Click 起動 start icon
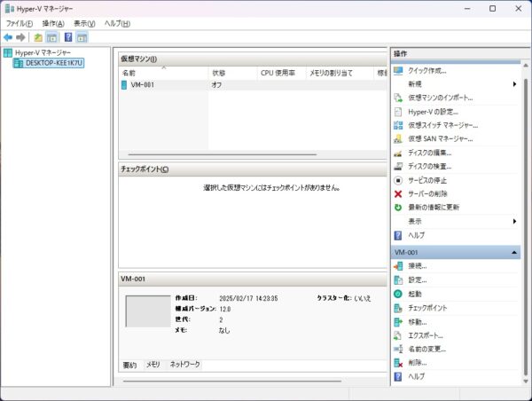Image resolution: width=532 pixels, height=401 pixels. [x=398, y=294]
